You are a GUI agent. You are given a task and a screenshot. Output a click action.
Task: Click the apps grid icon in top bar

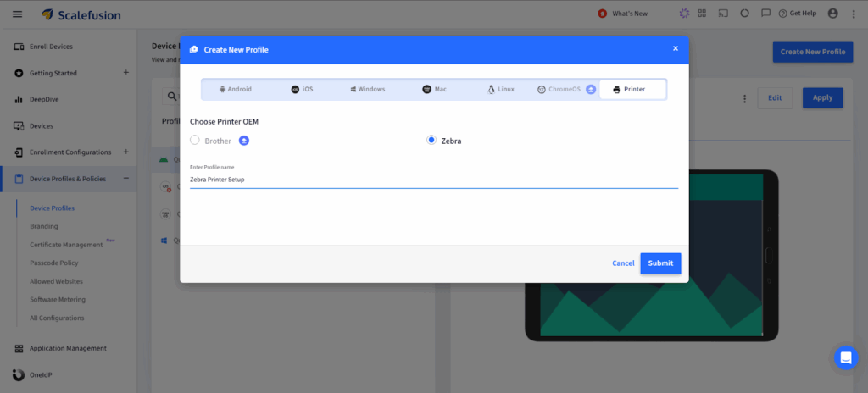coord(702,14)
